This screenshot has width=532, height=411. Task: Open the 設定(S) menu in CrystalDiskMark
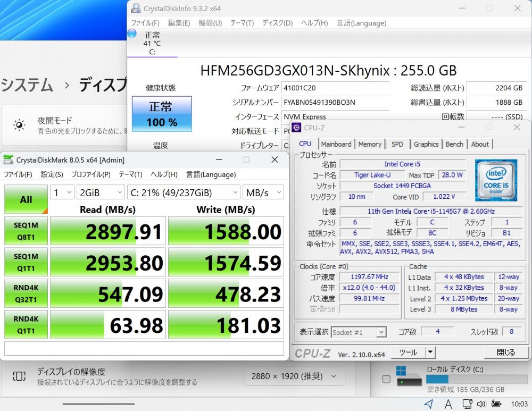(52, 174)
